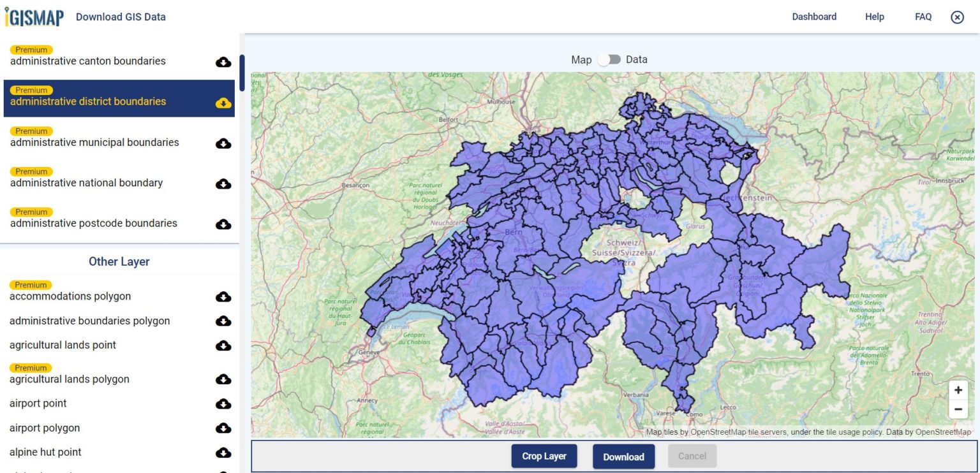Click cloud icon beside administrative national boundary
Image resolution: width=980 pixels, height=473 pixels.
tap(223, 184)
